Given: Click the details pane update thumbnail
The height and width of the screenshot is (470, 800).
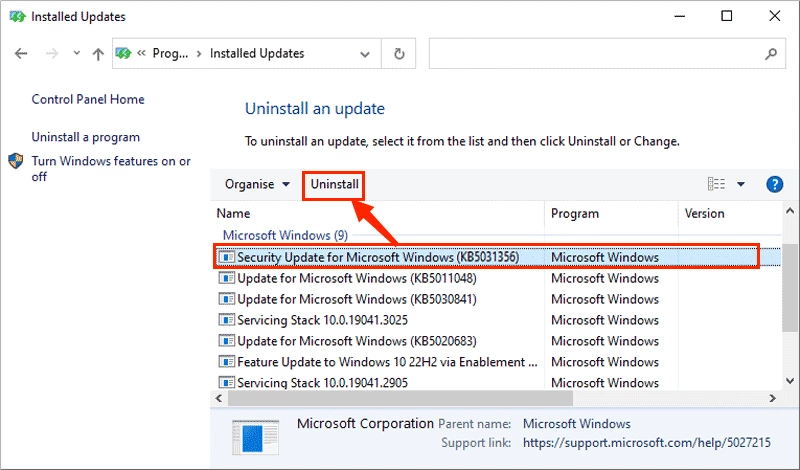Looking at the screenshot, I should pyautogui.click(x=256, y=437).
